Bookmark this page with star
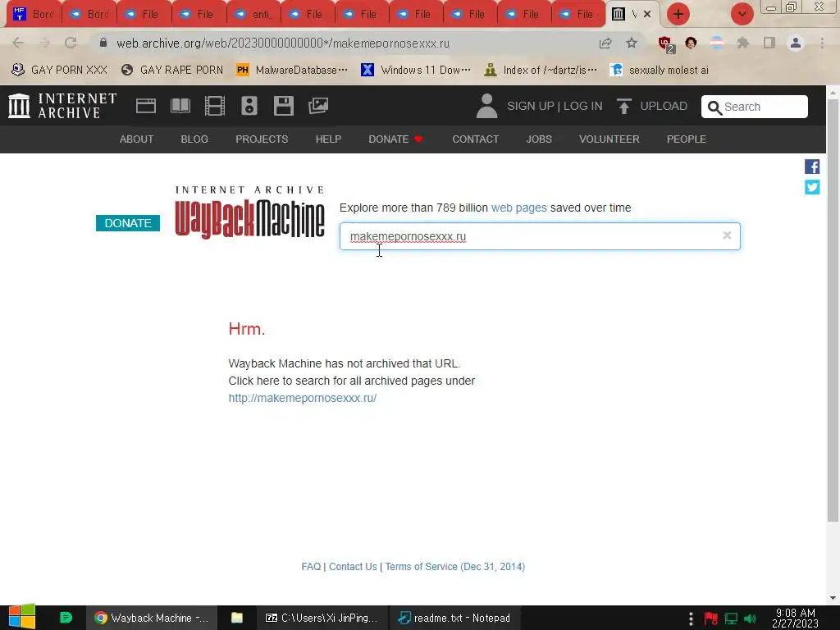The image size is (840, 630). (x=632, y=43)
